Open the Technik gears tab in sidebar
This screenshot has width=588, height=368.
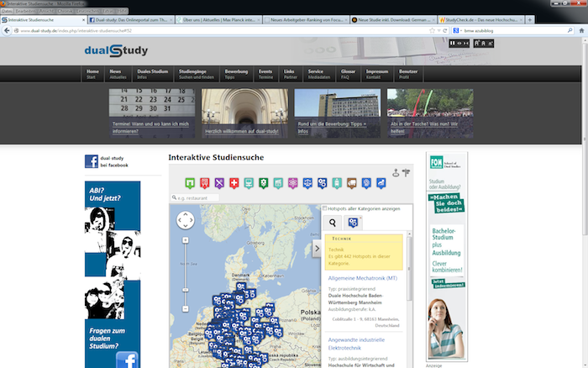(353, 223)
